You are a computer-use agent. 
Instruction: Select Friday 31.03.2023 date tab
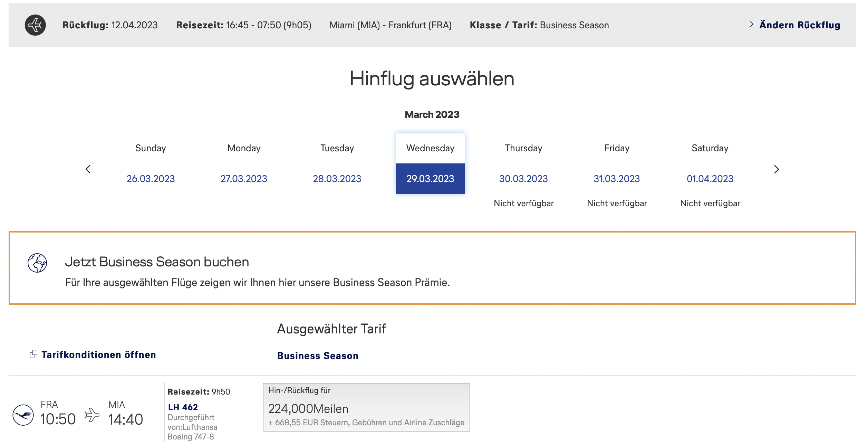617,179
